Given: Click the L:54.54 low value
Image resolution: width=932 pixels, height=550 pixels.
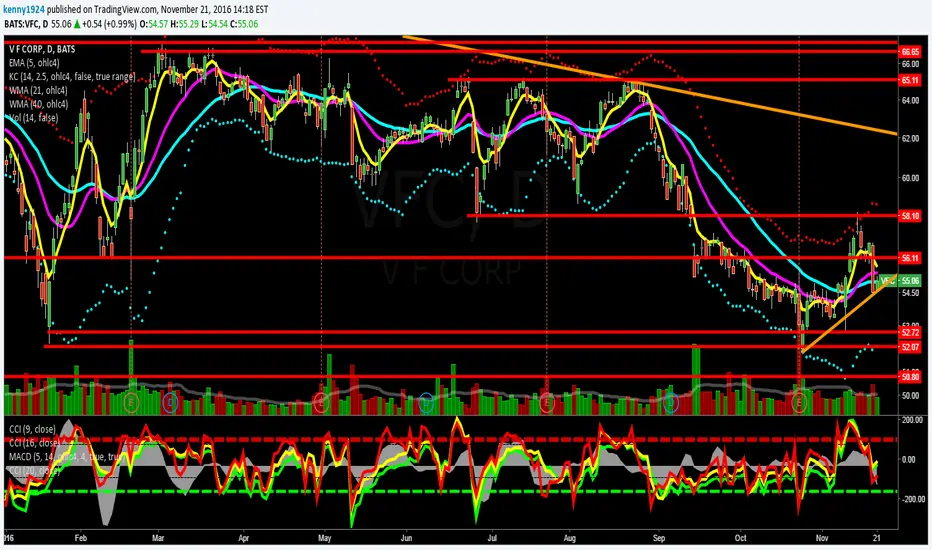Looking at the screenshot, I should point(214,24).
